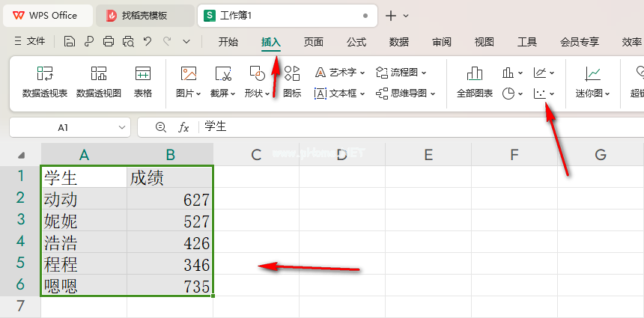Click the Name Box showing A1
Image resolution: width=644 pixels, height=318 pixels.
click(63, 128)
